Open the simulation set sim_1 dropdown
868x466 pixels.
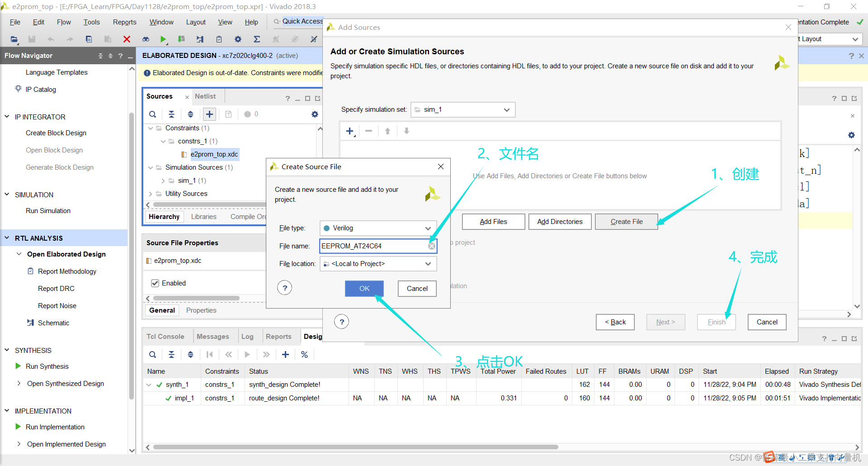click(x=463, y=109)
